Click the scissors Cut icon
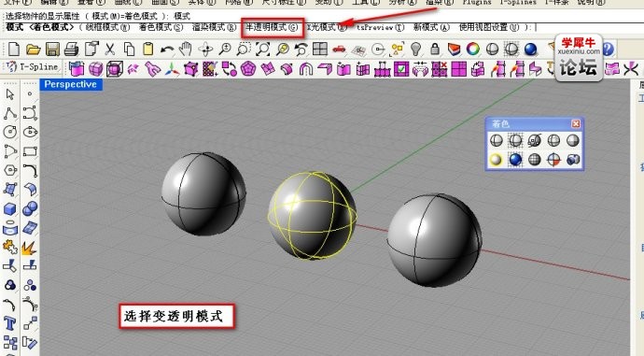 (x=109, y=50)
